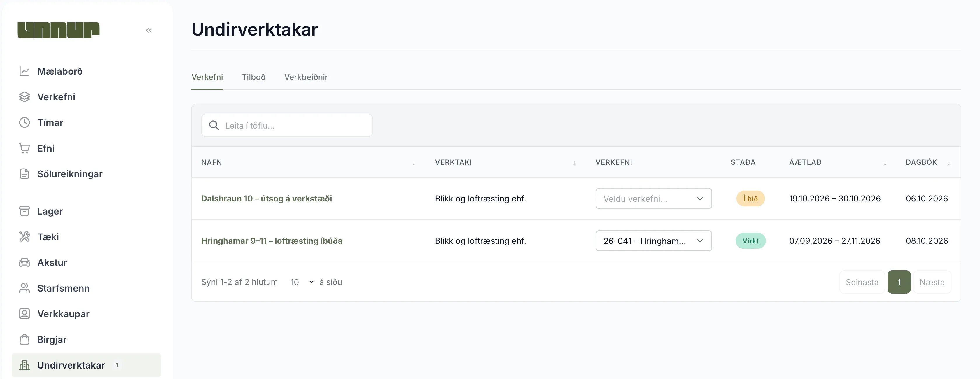Sort by Dagbók column arrow
The height and width of the screenshot is (379, 980).
[x=949, y=163]
